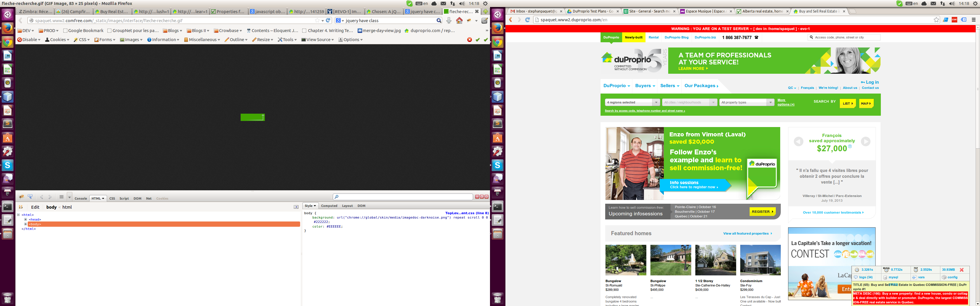Screen dimensions: 980x306
Task: Focus DuProprio access code search box
Action: [844, 37]
